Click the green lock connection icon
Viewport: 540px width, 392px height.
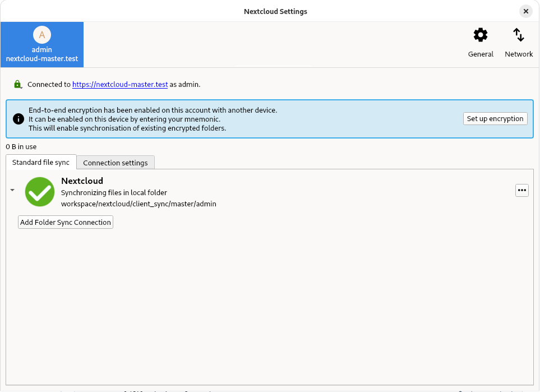(18, 85)
